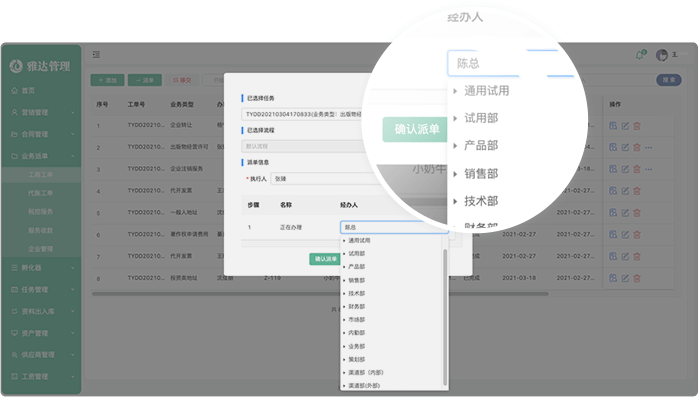
Task: Collapse the 业务派单 sidebar chevron
Action: tap(73, 156)
